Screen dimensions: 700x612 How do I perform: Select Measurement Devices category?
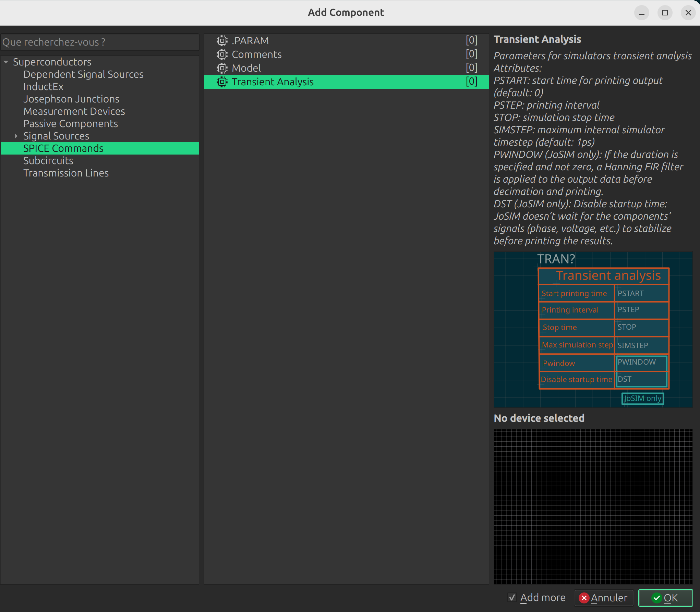(74, 111)
